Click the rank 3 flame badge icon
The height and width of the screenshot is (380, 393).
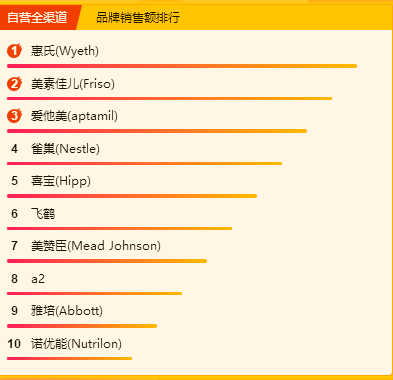click(14, 116)
